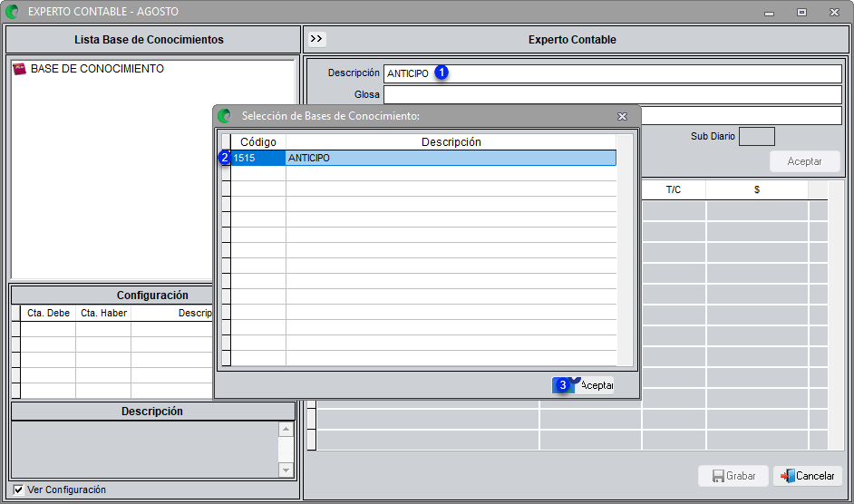
Task: Click the app logo in main title bar
Action: click(12, 12)
